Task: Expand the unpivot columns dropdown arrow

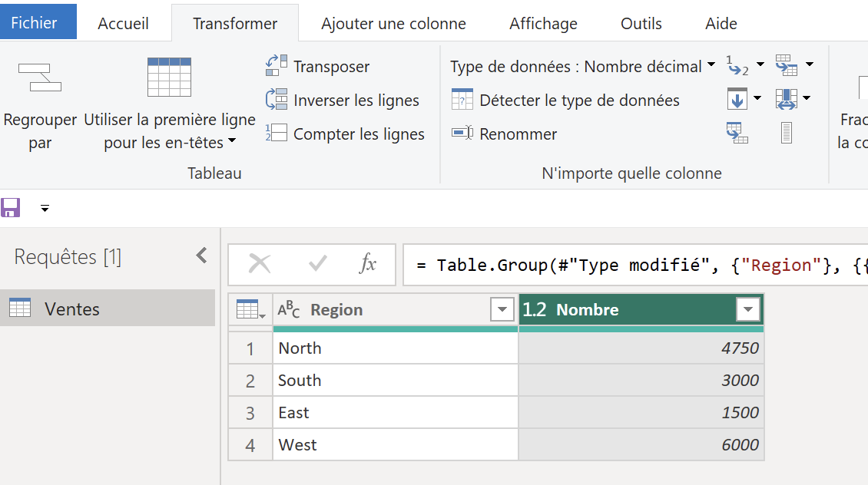Action: [810, 64]
